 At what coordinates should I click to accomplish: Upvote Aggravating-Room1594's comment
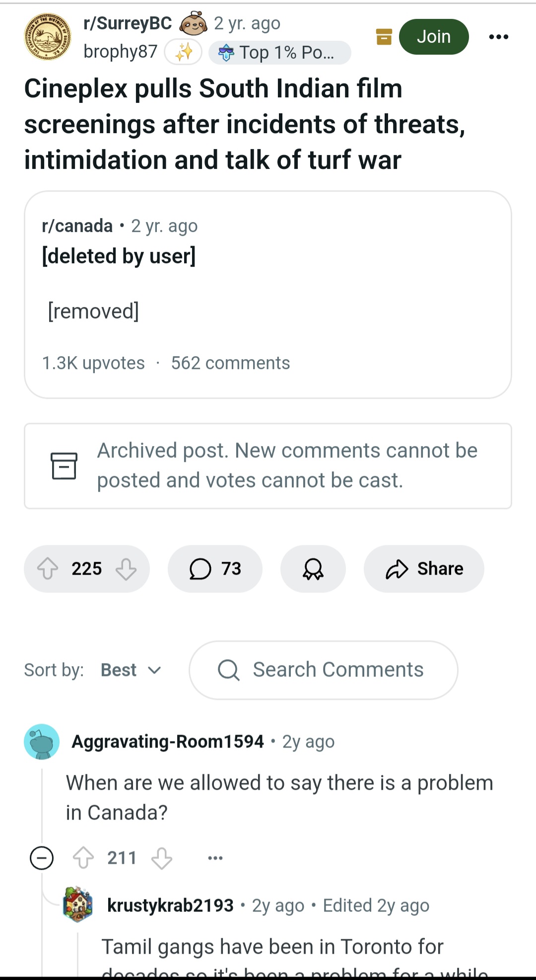click(83, 858)
